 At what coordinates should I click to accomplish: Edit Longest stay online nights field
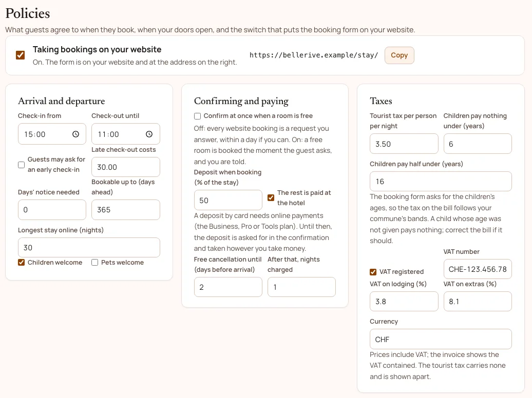tap(89, 248)
